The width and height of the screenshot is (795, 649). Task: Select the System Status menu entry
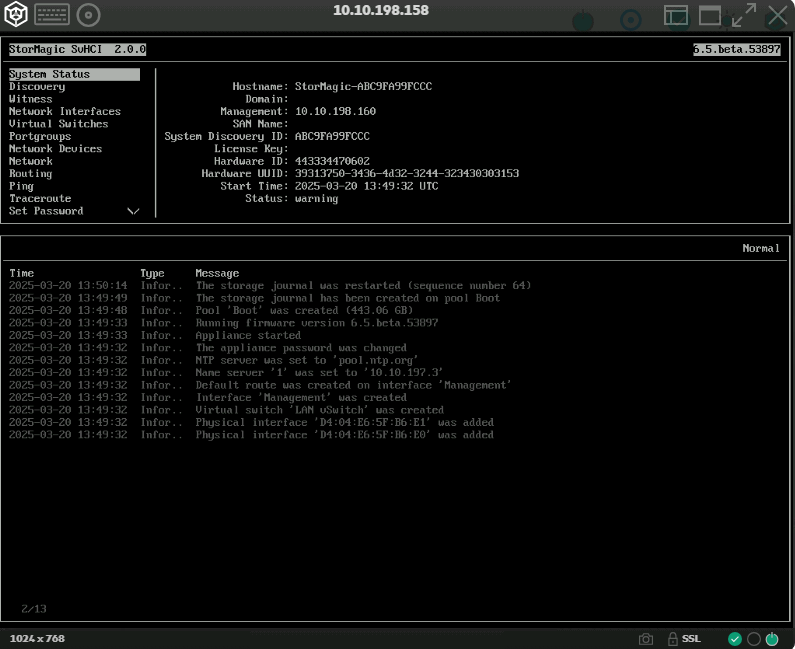pyautogui.click(x=74, y=74)
